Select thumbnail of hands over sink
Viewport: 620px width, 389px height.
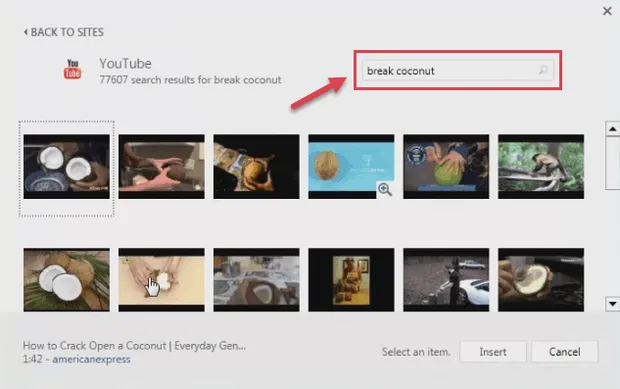point(162,166)
